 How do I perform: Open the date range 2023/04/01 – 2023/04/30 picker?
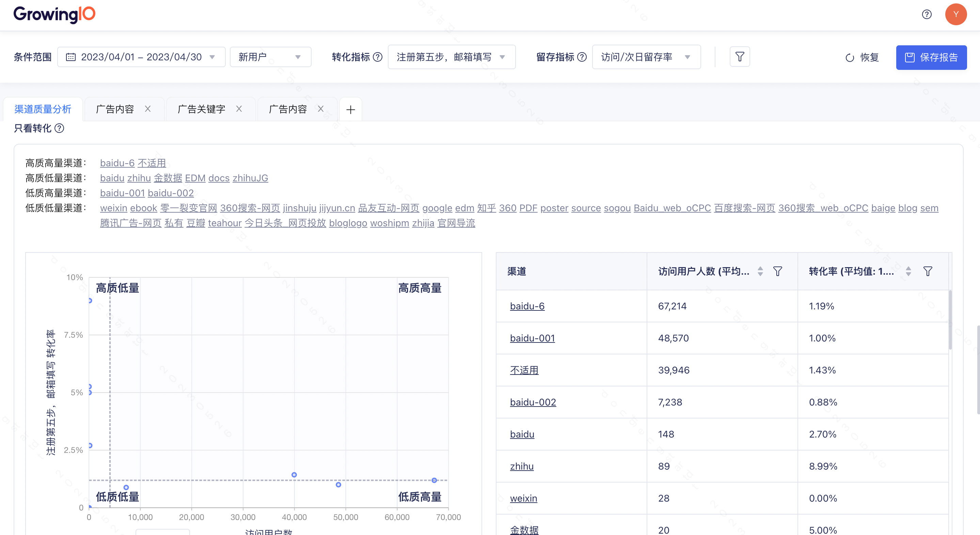tap(141, 57)
